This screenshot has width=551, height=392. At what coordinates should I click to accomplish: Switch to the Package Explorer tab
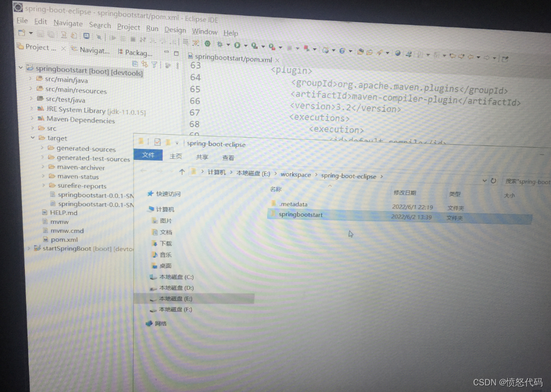(x=135, y=53)
